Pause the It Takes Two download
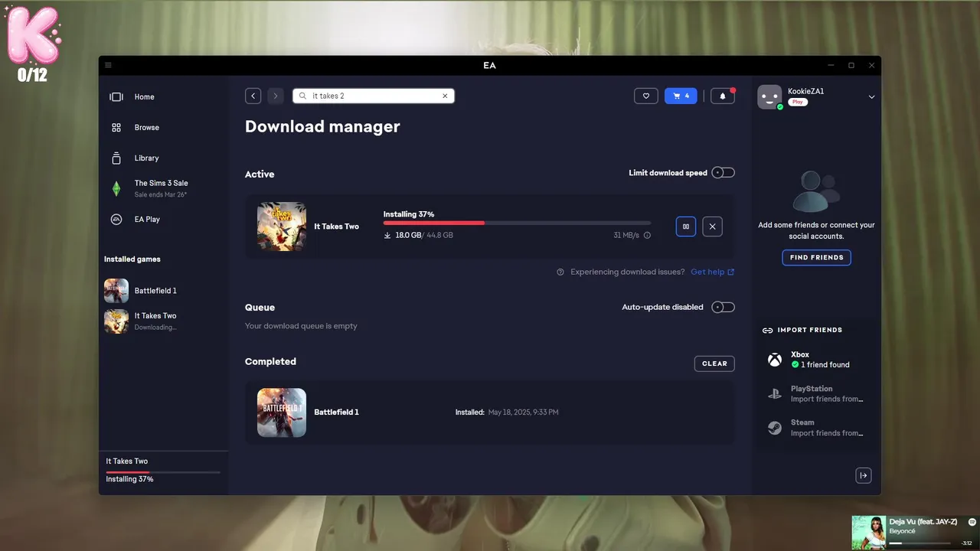Screen dimensions: 980x551 [x=686, y=227]
